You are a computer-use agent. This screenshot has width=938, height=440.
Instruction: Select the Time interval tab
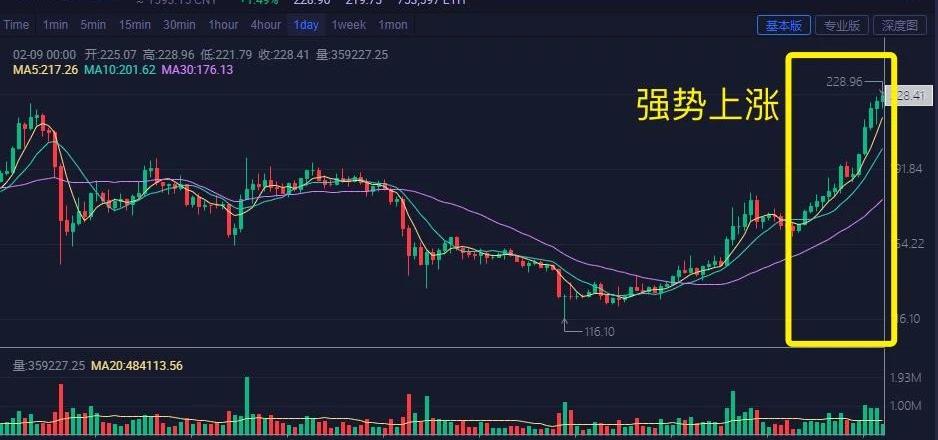pos(16,25)
